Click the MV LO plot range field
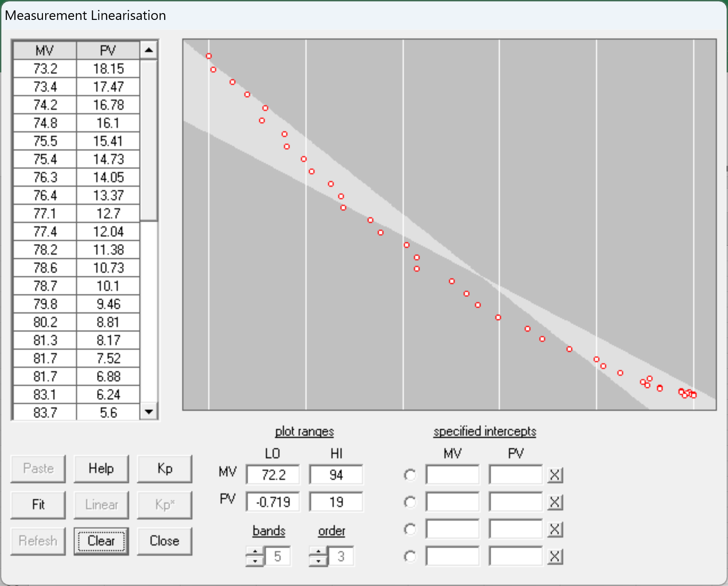Screen dimensions: 728x586 [273, 475]
